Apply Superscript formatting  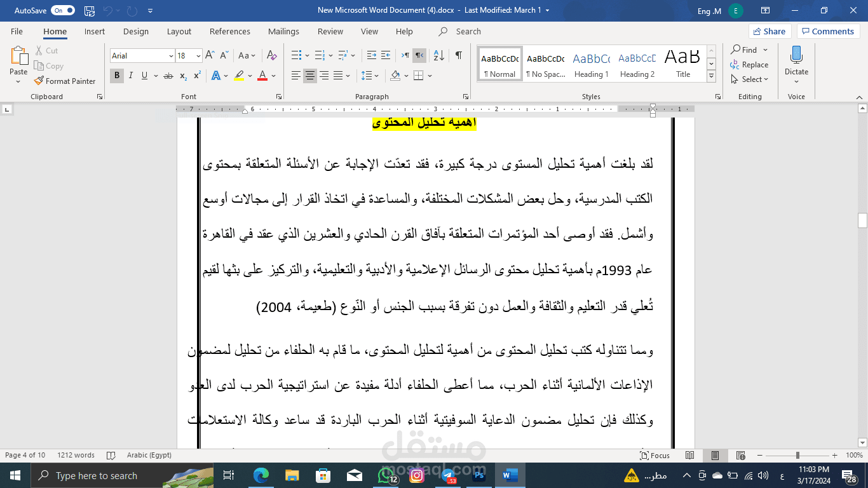coord(197,76)
